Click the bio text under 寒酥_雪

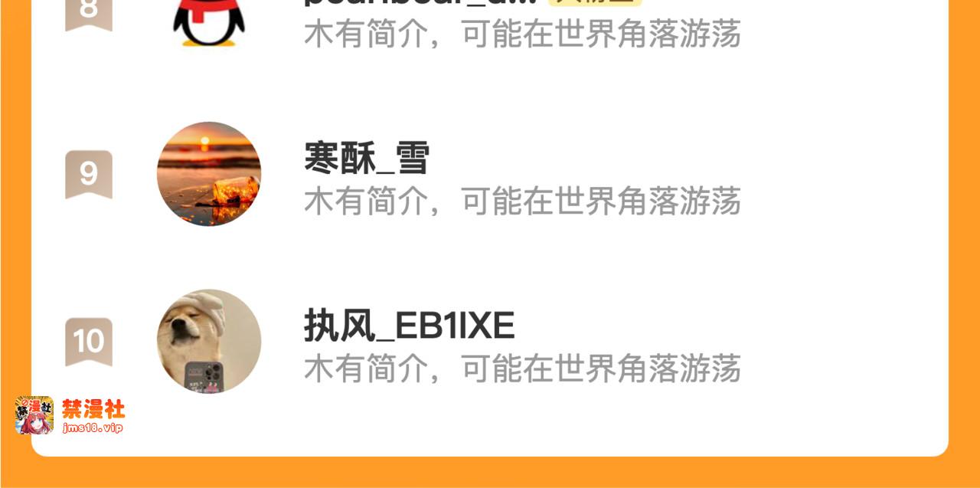(x=522, y=201)
